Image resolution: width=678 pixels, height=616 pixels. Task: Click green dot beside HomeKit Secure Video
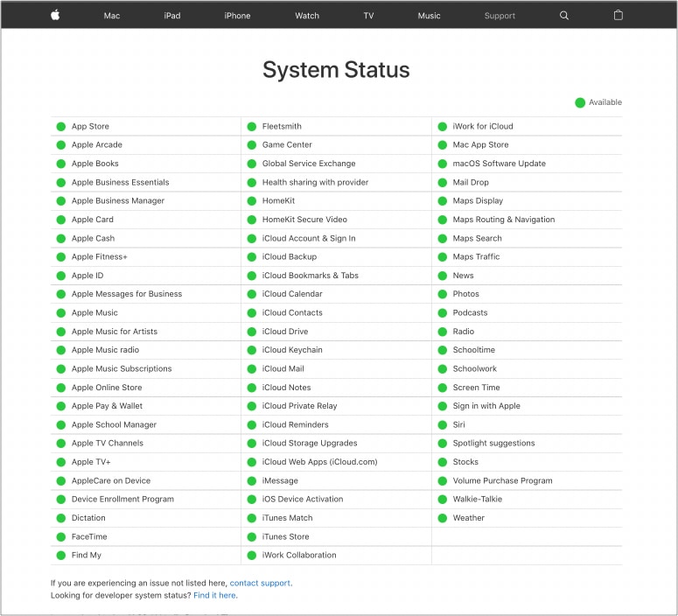coord(252,220)
